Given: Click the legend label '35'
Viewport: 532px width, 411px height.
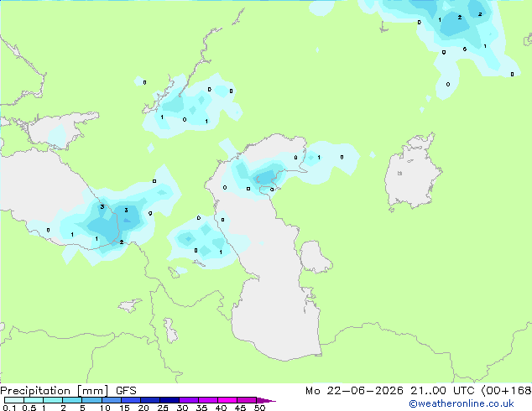Looking at the screenshot, I should (201, 408).
